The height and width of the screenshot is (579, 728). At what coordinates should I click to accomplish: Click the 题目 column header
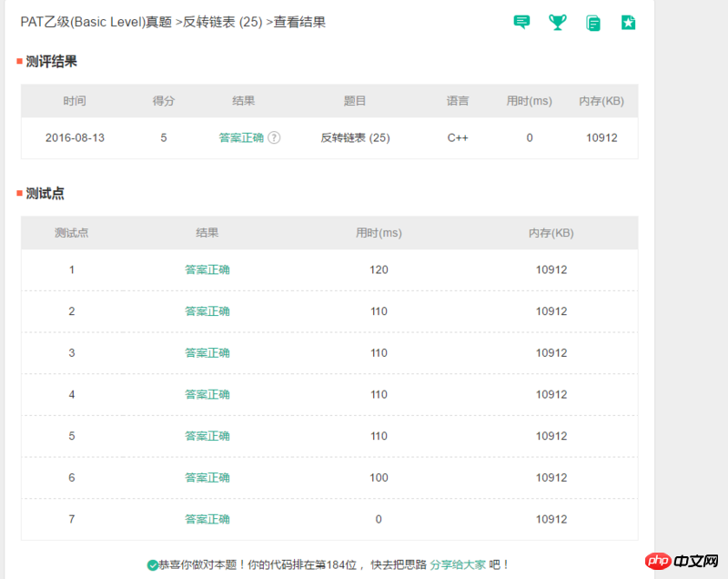click(x=355, y=101)
